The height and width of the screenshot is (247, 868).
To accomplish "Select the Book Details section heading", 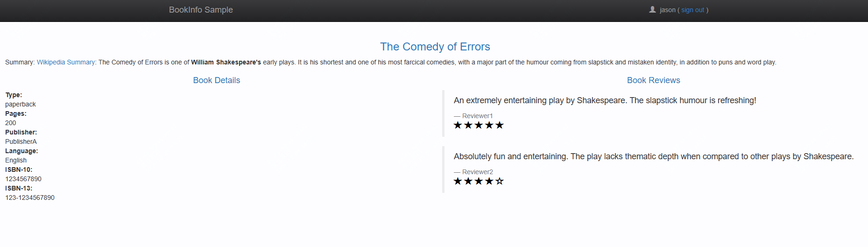I will 217,80.
